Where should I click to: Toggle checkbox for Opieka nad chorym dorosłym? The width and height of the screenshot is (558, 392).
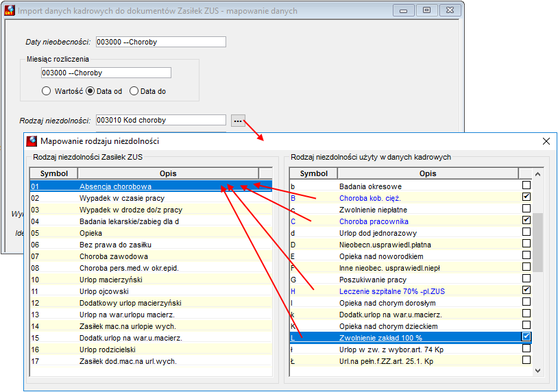click(x=526, y=302)
